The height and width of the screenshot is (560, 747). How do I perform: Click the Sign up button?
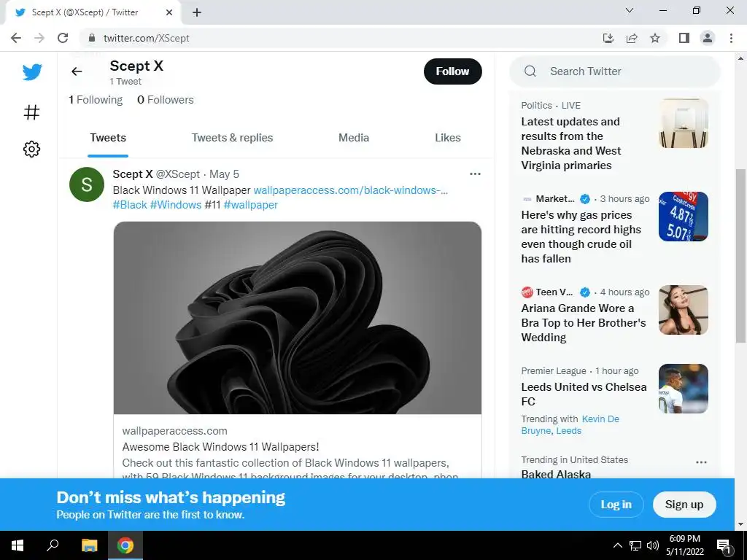point(684,505)
